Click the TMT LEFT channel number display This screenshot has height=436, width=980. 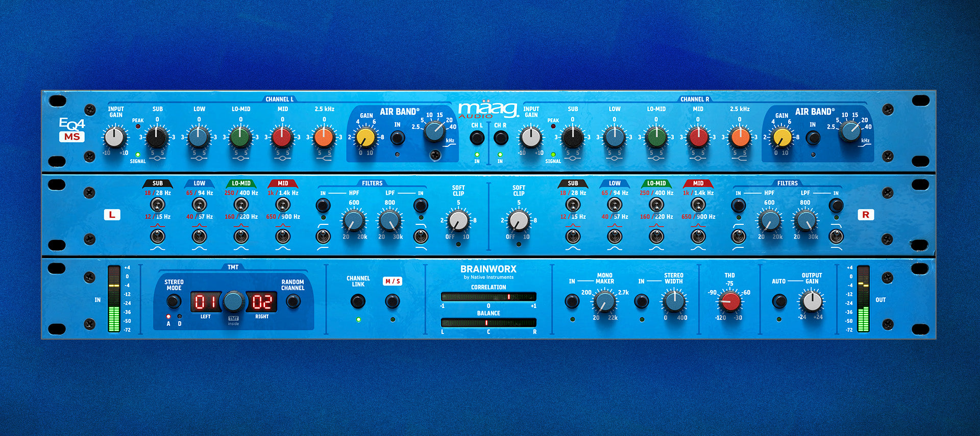point(205,302)
